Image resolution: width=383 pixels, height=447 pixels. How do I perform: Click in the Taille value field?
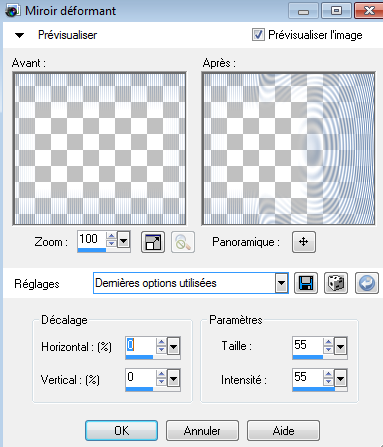[x=308, y=345]
